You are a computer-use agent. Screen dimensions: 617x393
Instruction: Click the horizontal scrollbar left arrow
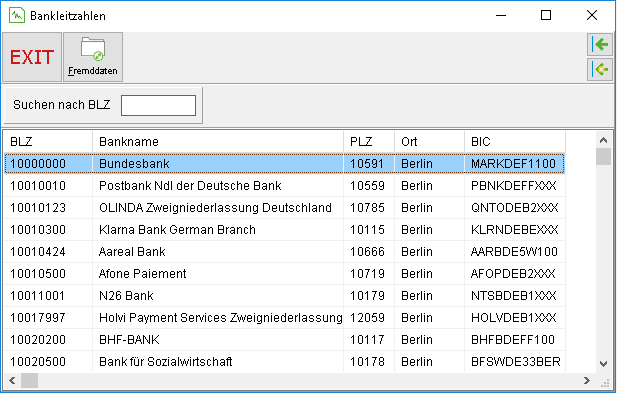click(12, 380)
